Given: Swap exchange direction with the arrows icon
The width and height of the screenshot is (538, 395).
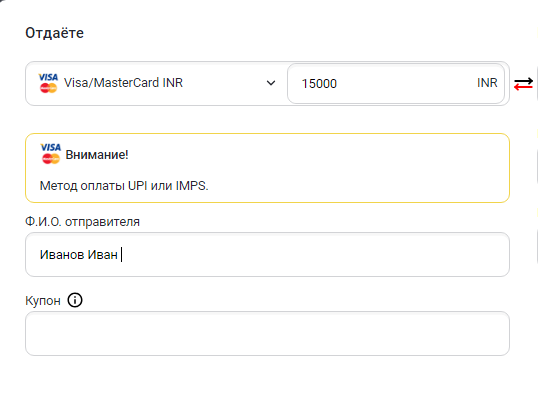Looking at the screenshot, I should point(523,83).
